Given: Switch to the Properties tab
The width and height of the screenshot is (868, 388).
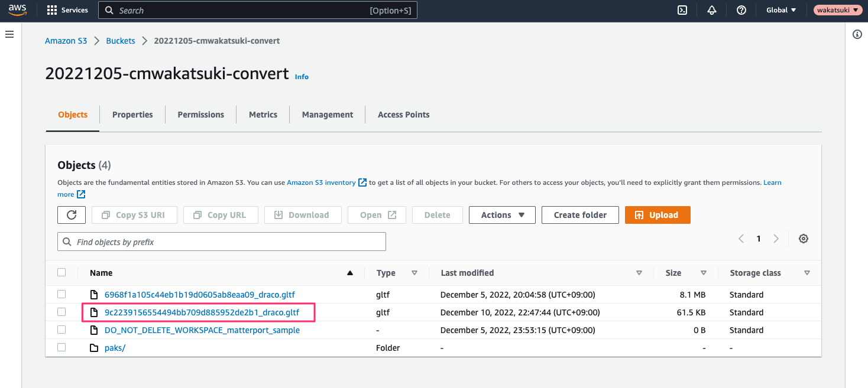Looking at the screenshot, I should click(x=132, y=115).
